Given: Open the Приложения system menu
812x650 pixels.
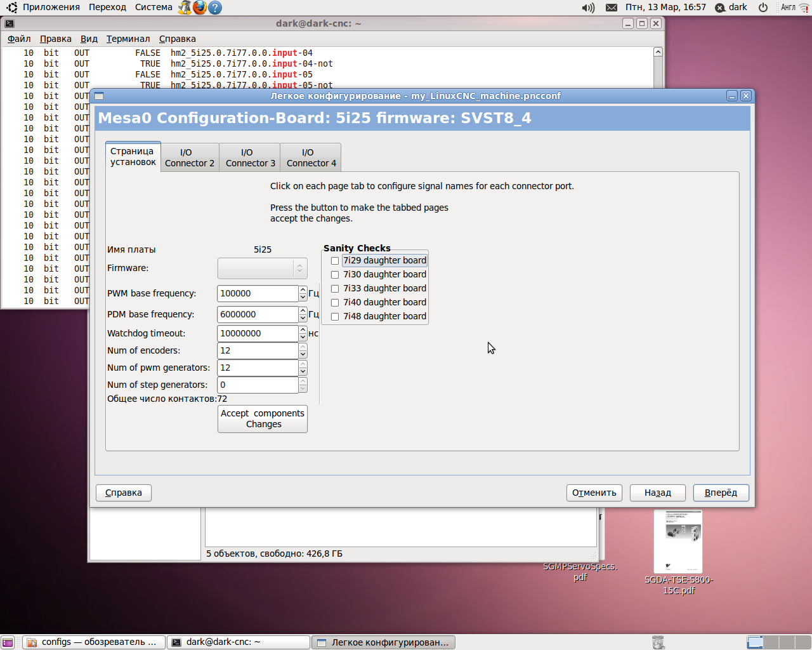Looking at the screenshot, I should pyautogui.click(x=51, y=7).
